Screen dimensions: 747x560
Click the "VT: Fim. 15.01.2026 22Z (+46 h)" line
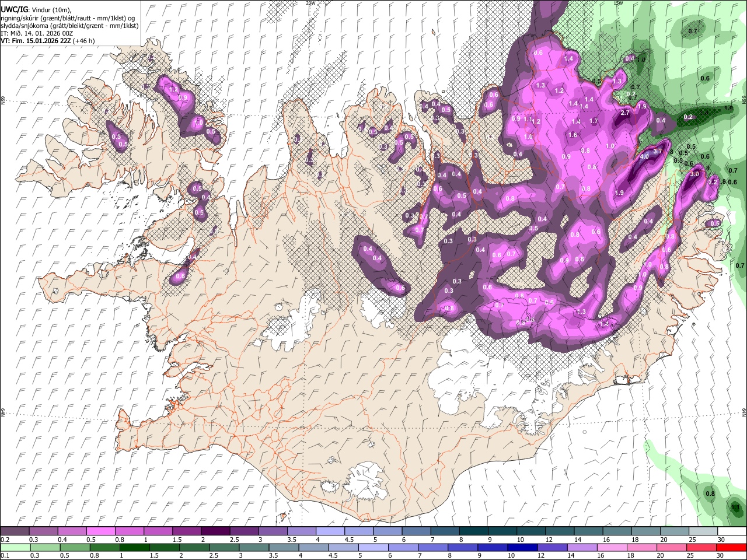(x=48, y=41)
